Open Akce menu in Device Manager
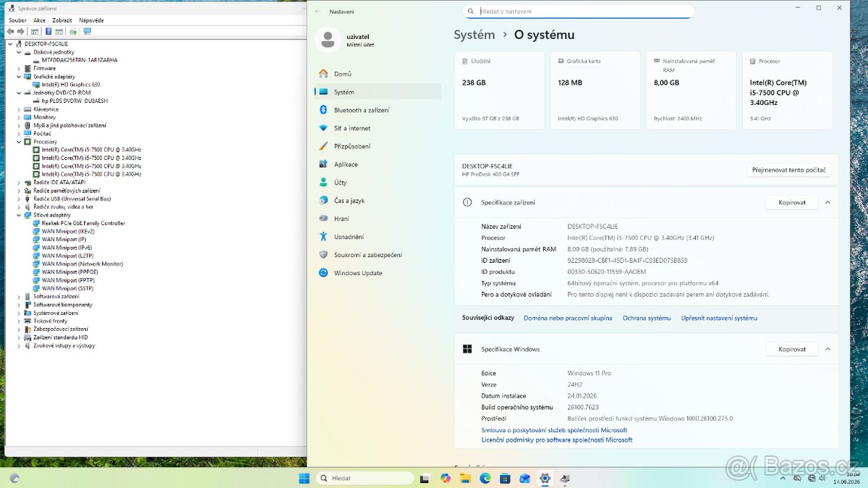The width and height of the screenshot is (868, 488). 39,20
